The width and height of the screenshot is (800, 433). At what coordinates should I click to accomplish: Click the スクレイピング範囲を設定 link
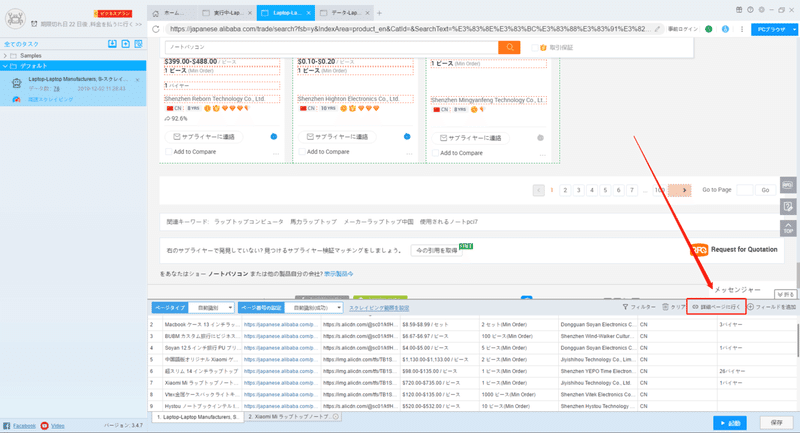(x=379, y=308)
